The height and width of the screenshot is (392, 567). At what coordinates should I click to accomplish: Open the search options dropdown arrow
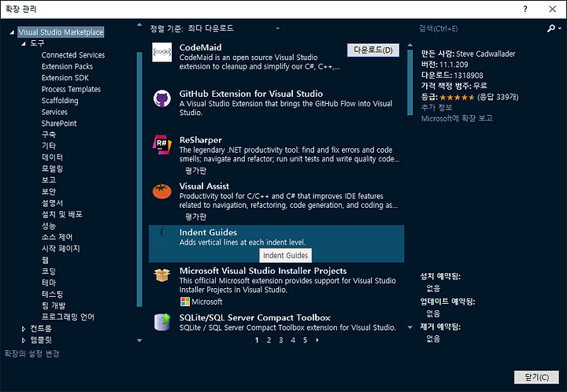pos(560,28)
